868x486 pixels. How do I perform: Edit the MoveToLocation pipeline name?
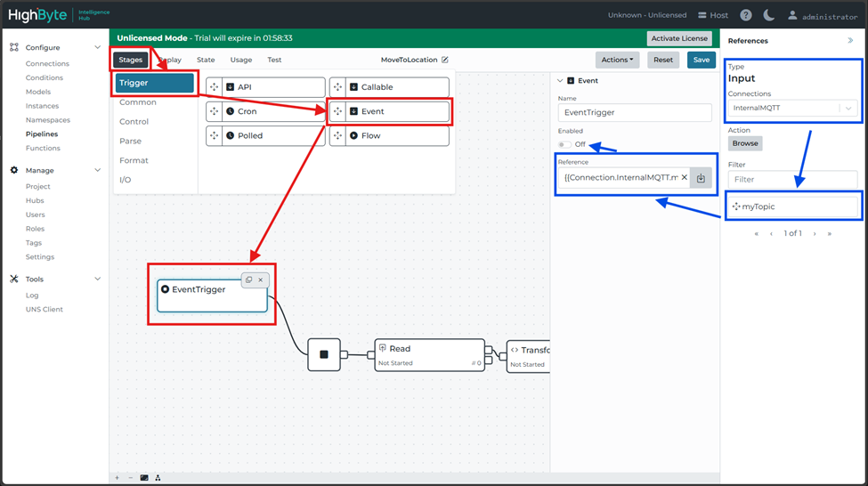click(445, 60)
